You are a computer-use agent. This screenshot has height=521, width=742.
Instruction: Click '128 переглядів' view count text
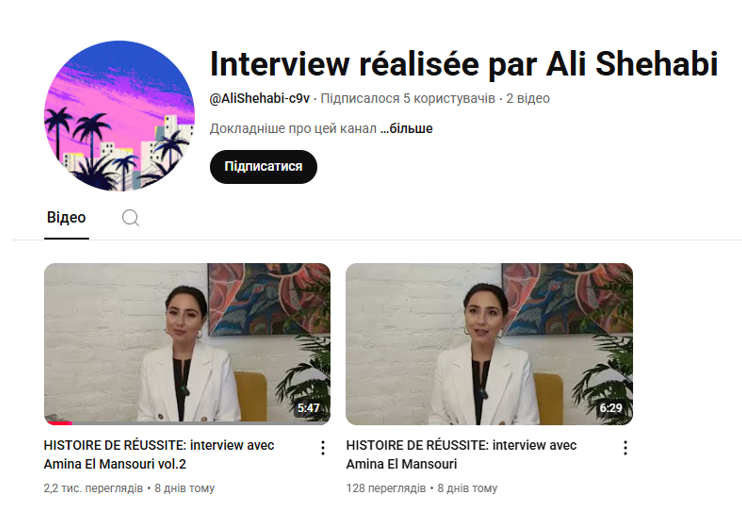[386, 488]
